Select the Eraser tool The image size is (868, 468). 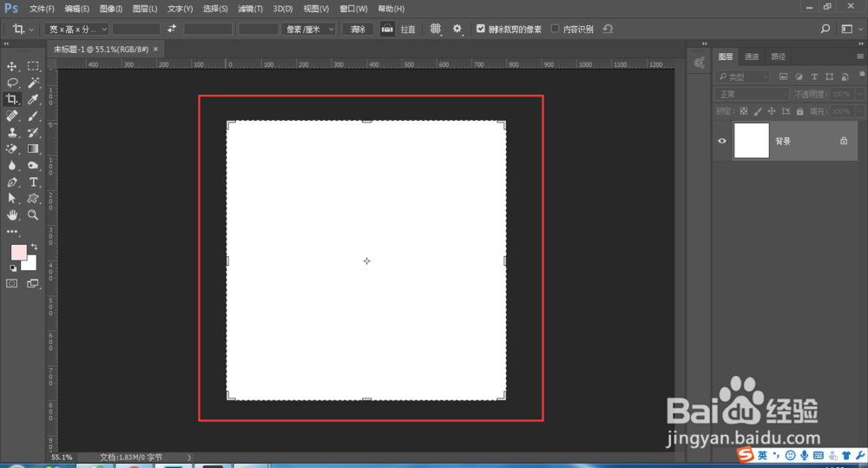coord(11,149)
